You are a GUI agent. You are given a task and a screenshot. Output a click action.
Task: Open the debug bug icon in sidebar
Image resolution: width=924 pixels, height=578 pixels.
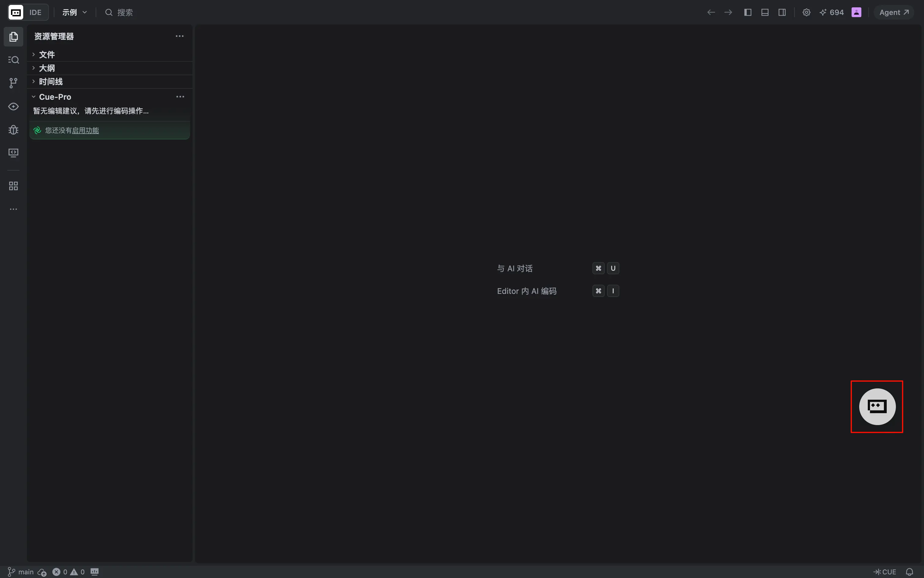(13, 130)
